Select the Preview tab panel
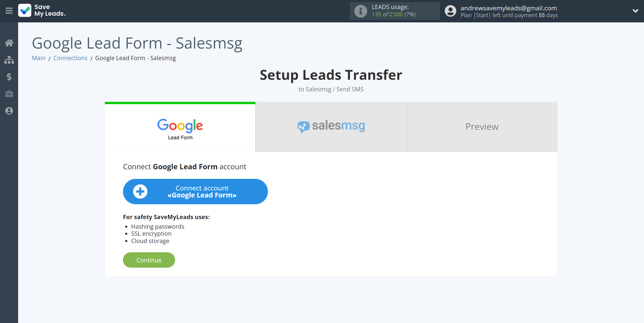This screenshot has height=323, width=644. click(482, 127)
